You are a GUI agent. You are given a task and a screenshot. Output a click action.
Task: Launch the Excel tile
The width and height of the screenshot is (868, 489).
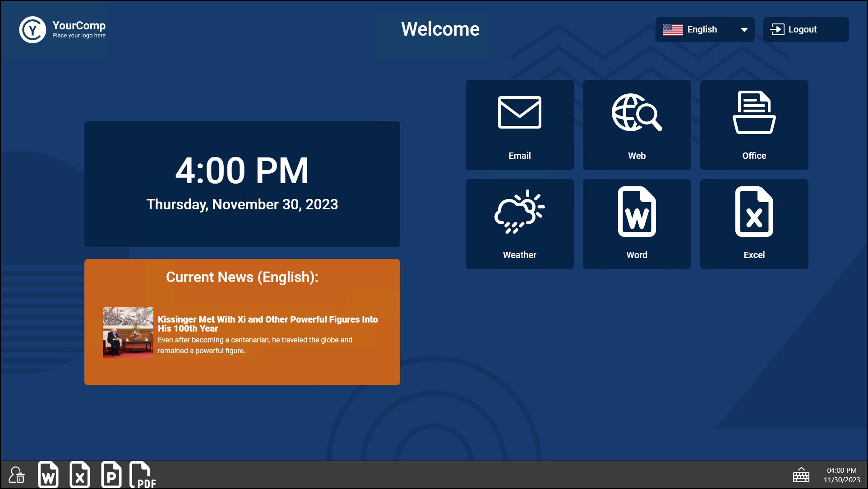754,224
